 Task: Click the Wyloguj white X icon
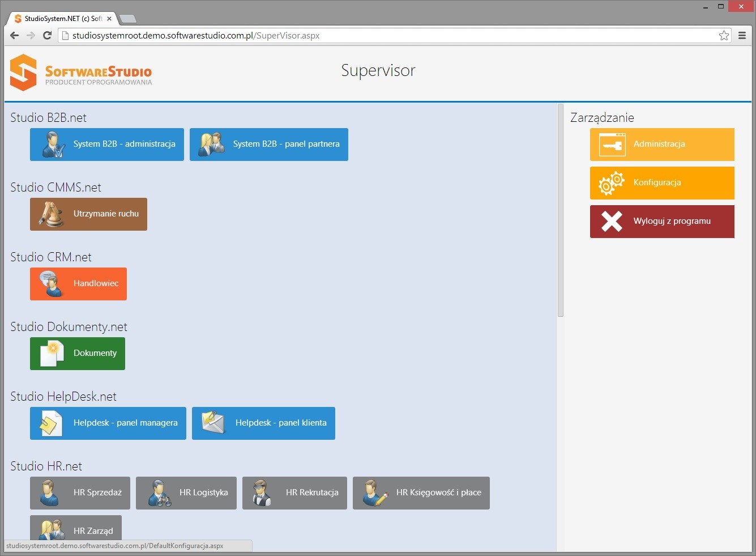(612, 222)
